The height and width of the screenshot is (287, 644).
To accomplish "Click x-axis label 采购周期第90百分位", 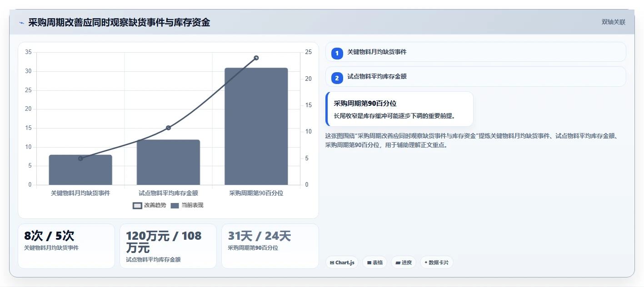I will [256, 193].
